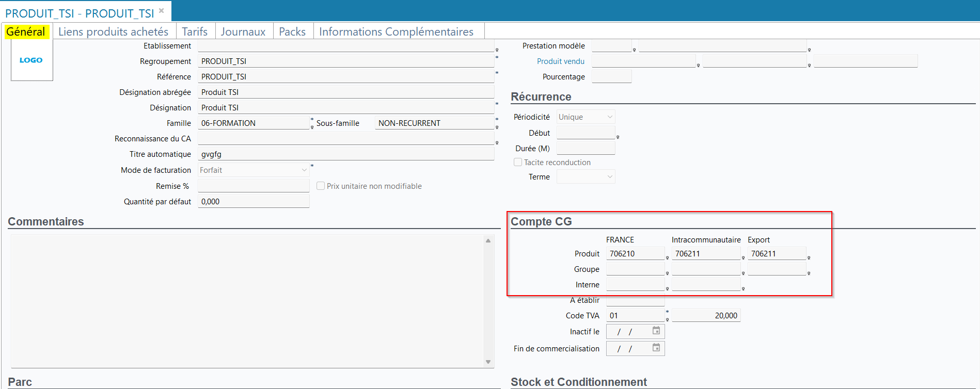
Task: Open lookup marker after first Prestation modèle field
Action: click(634, 50)
